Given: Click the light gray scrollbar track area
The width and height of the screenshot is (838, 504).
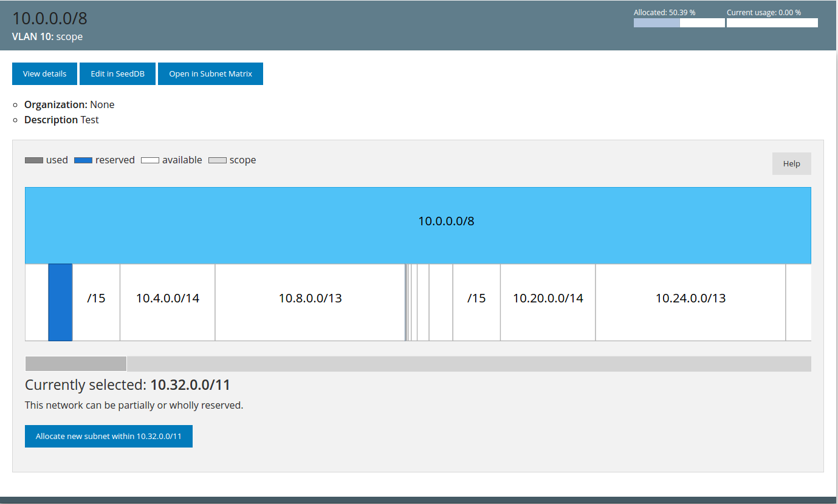Looking at the screenshot, I should point(468,364).
